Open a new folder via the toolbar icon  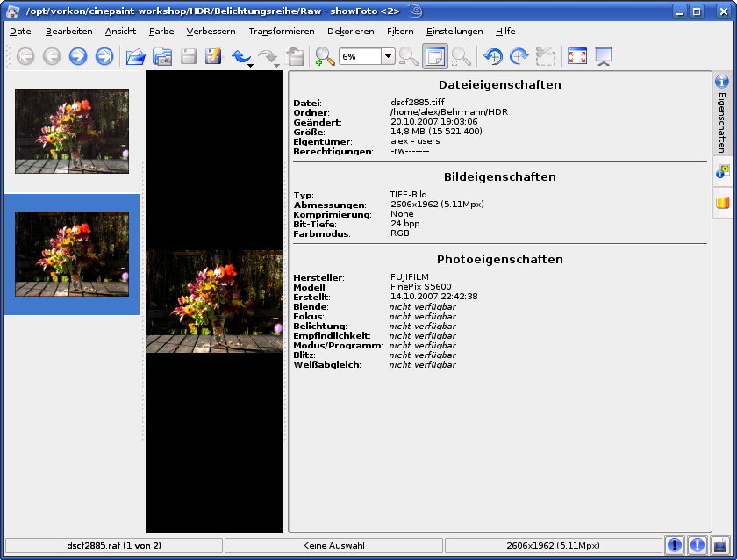coord(161,56)
